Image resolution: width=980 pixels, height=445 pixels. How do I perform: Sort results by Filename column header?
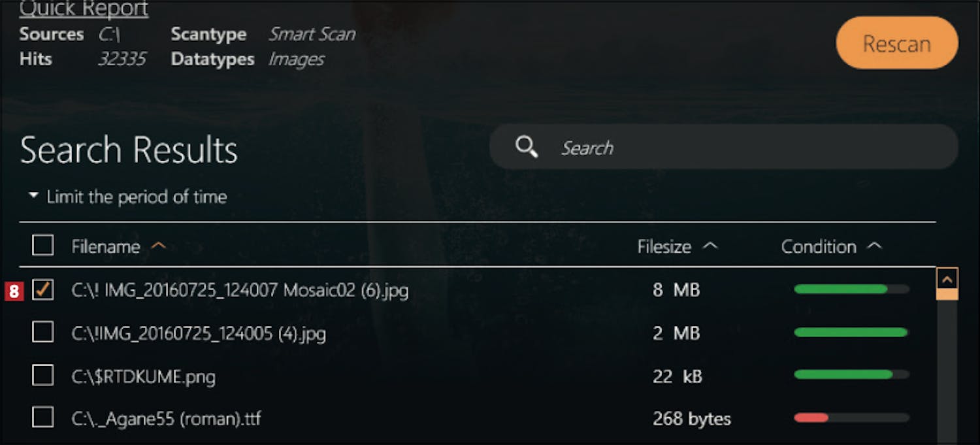(106, 246)
